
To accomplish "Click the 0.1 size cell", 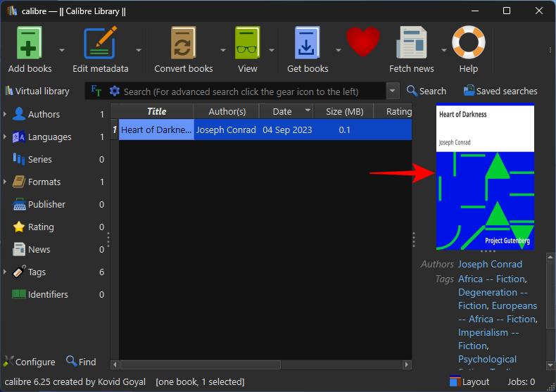I will pos(344,129).
